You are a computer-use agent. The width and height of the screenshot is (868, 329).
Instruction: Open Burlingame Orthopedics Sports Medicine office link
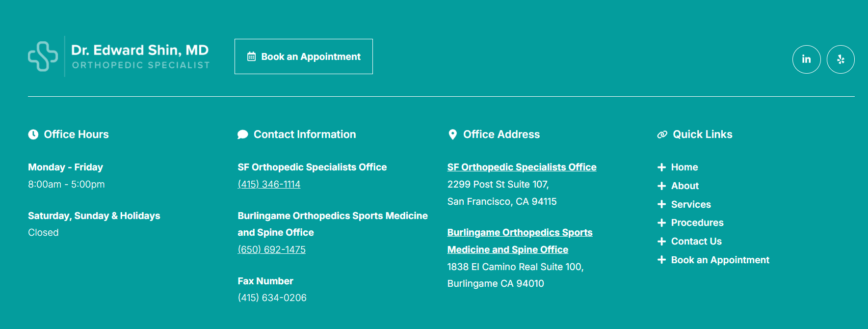[520, 241]
